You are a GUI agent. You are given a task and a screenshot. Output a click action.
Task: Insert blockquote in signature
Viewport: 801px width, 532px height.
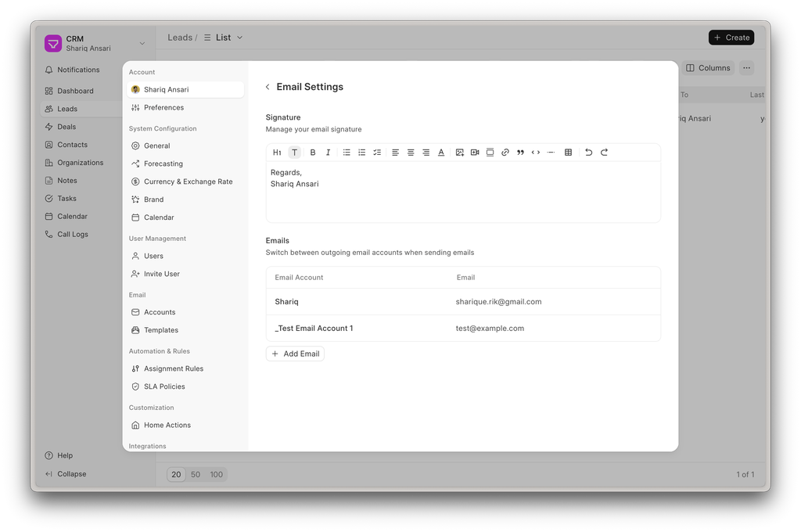tap(520, 153)
